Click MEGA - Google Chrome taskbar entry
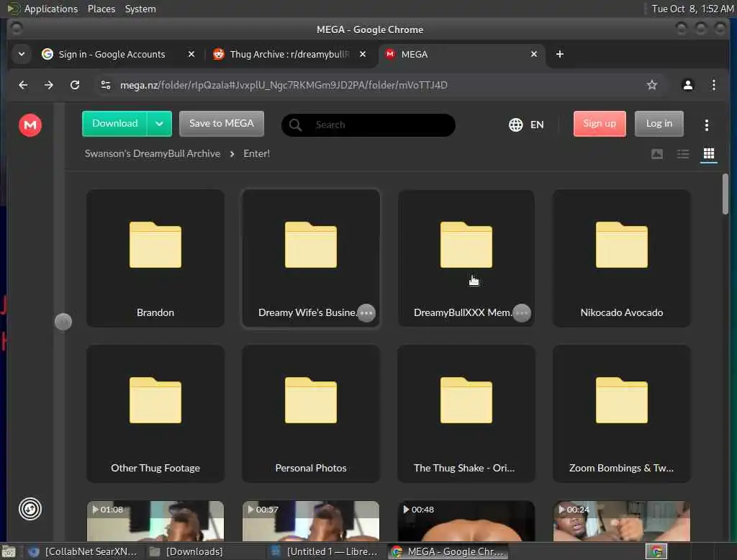 tap(447, 551)
